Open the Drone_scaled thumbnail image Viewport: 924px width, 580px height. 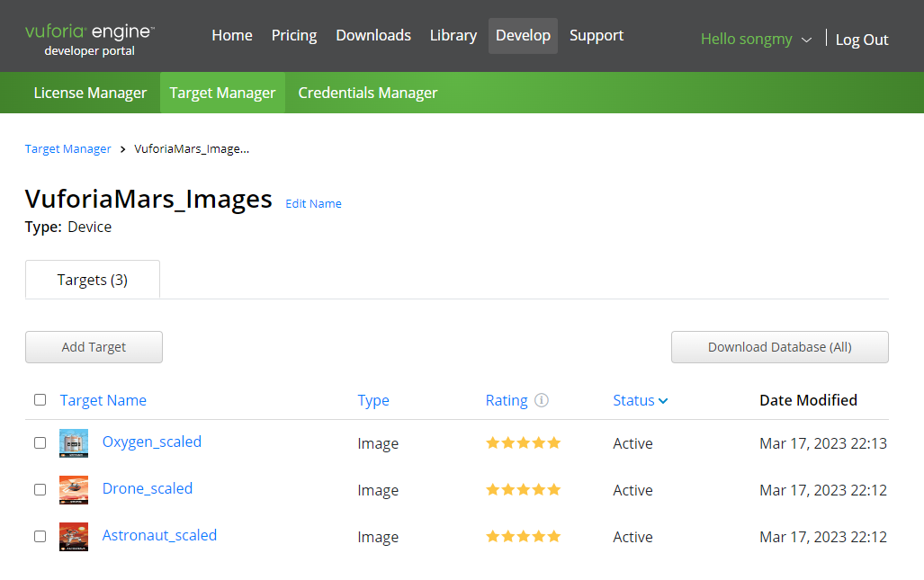(74, 490)
